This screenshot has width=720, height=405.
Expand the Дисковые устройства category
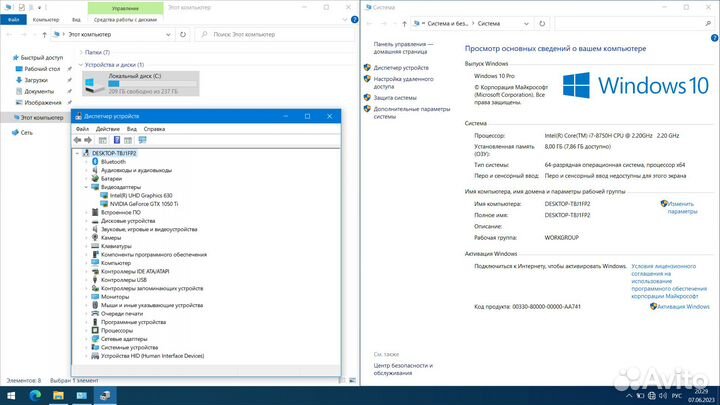(86, 221)
